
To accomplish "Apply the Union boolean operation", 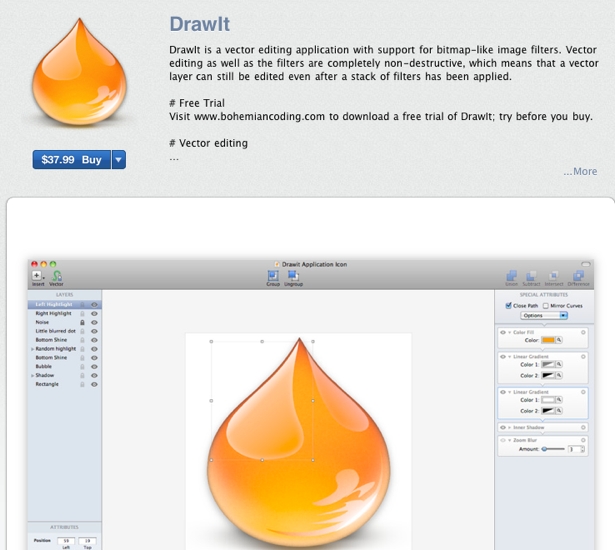I will click(511, 279).
